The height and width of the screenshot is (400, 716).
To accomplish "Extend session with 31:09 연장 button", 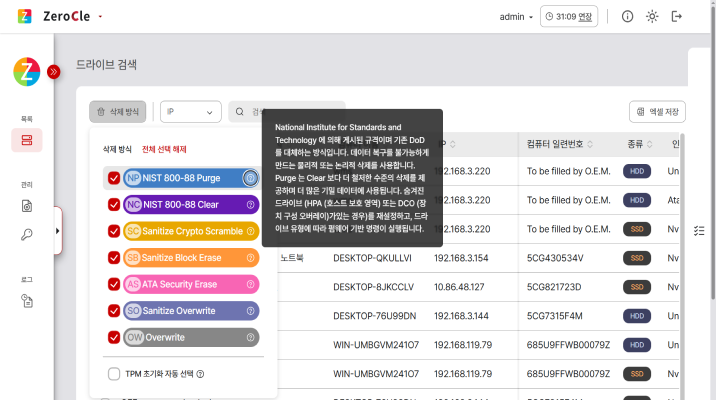I will (x=569, y=16).
